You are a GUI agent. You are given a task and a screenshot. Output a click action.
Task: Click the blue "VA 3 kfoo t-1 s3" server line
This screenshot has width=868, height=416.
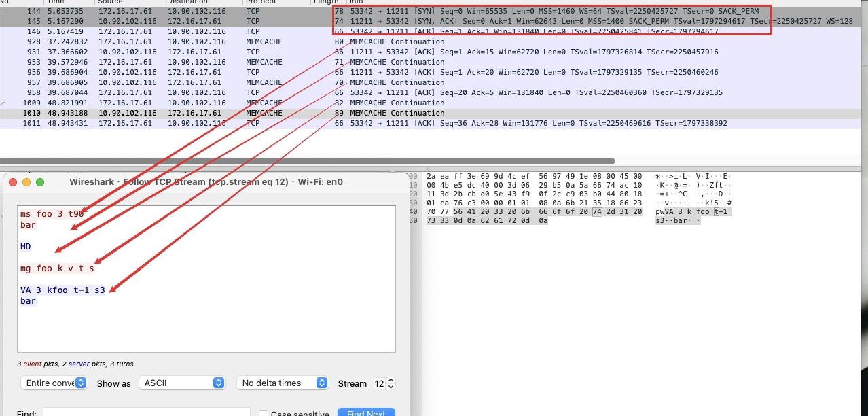61,290
